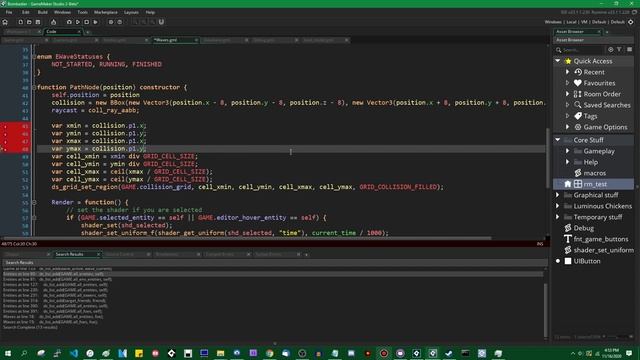Collapse the Core Stuff folder
The width and height of the screenshot is (640, 360).
tap(558, 140)
